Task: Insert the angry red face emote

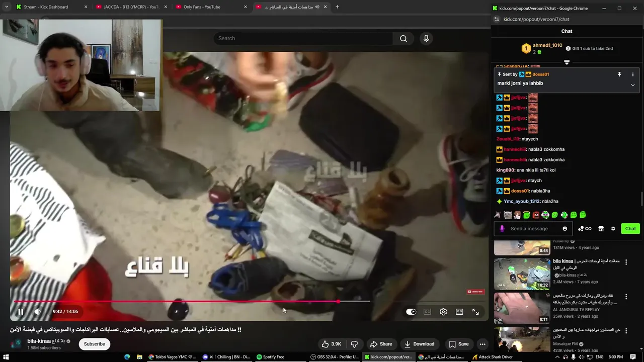Action: [x=536, y=215]
